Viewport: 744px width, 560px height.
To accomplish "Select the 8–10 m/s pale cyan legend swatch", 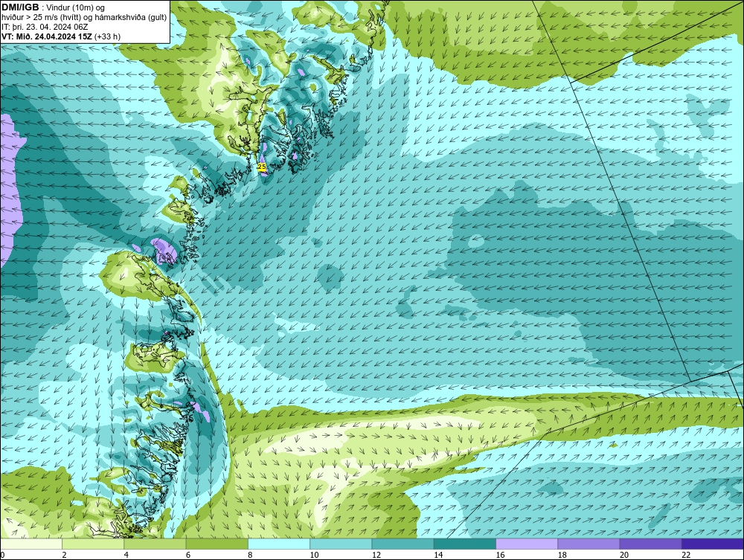I will (x=279, y=544).
